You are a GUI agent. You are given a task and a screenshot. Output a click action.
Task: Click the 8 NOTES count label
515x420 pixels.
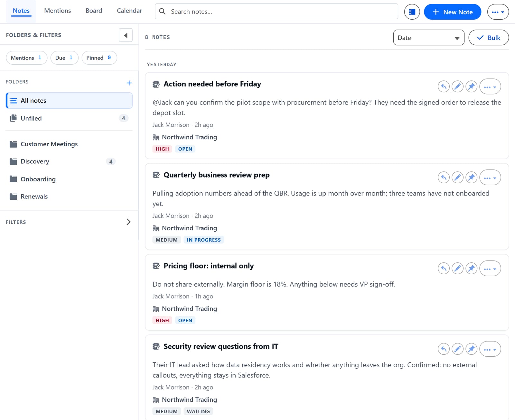pos(157,37)
